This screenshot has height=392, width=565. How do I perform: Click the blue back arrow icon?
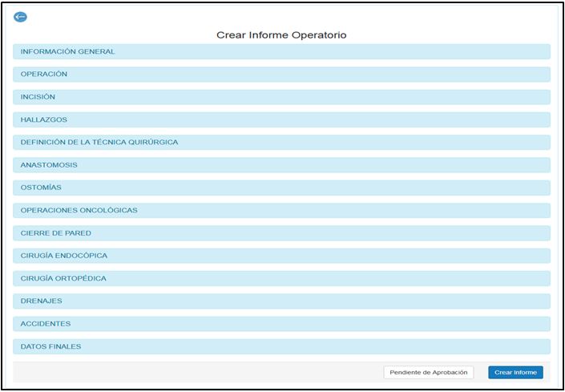pos(21,18)
